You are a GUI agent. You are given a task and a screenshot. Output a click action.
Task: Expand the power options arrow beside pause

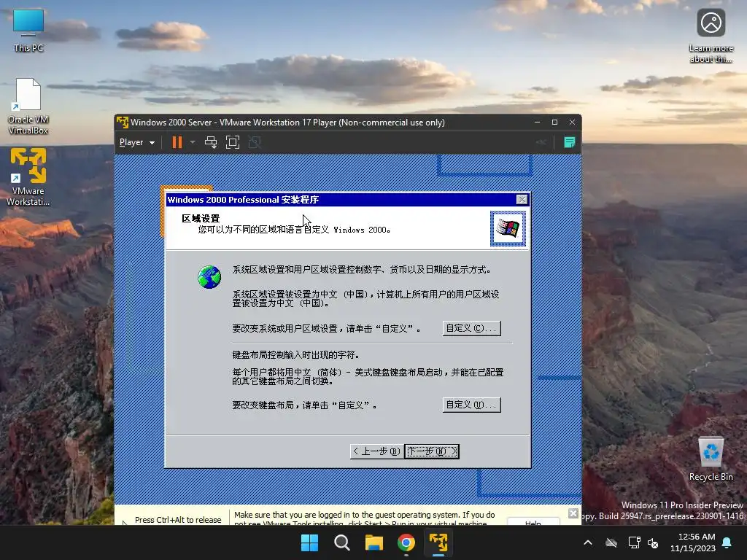193,142
